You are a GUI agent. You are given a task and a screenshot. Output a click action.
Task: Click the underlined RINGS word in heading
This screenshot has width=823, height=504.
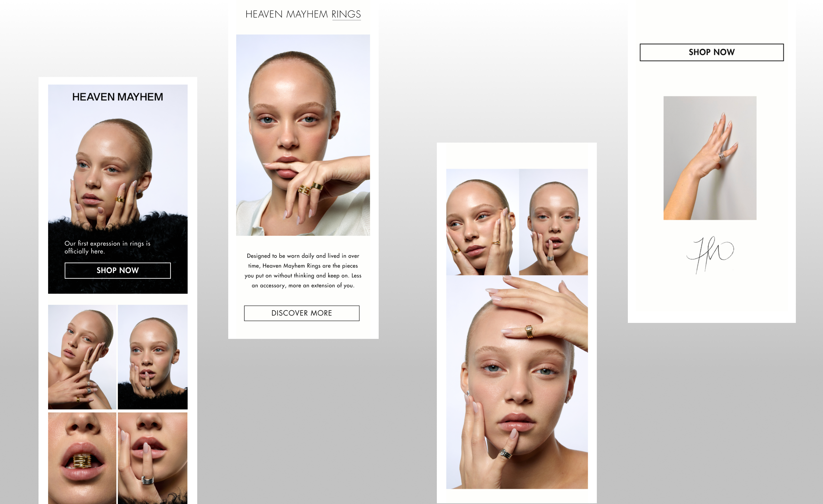coord(346,14)
